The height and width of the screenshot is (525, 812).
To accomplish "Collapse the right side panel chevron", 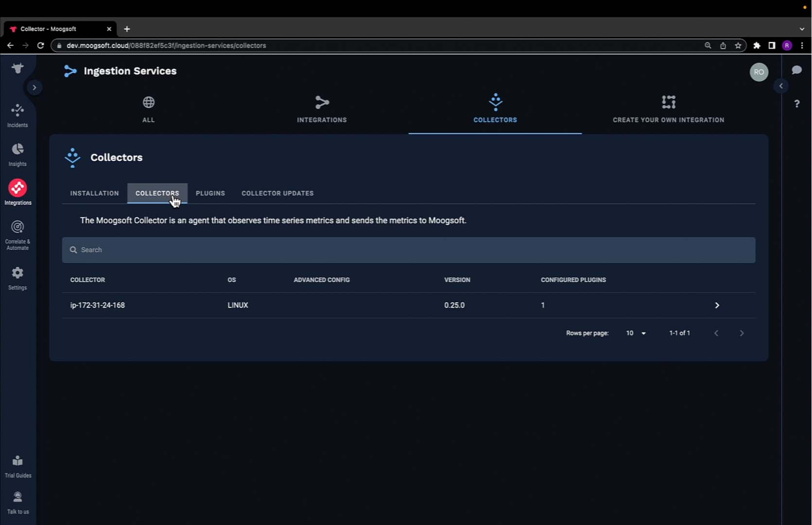I will point(781,86).
